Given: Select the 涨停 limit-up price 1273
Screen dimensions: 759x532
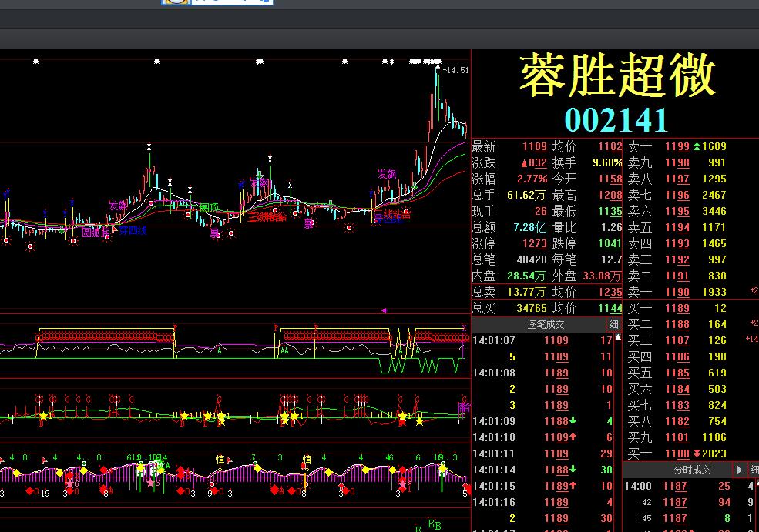Looking at the screenshot, I should [x=535, y=244].
